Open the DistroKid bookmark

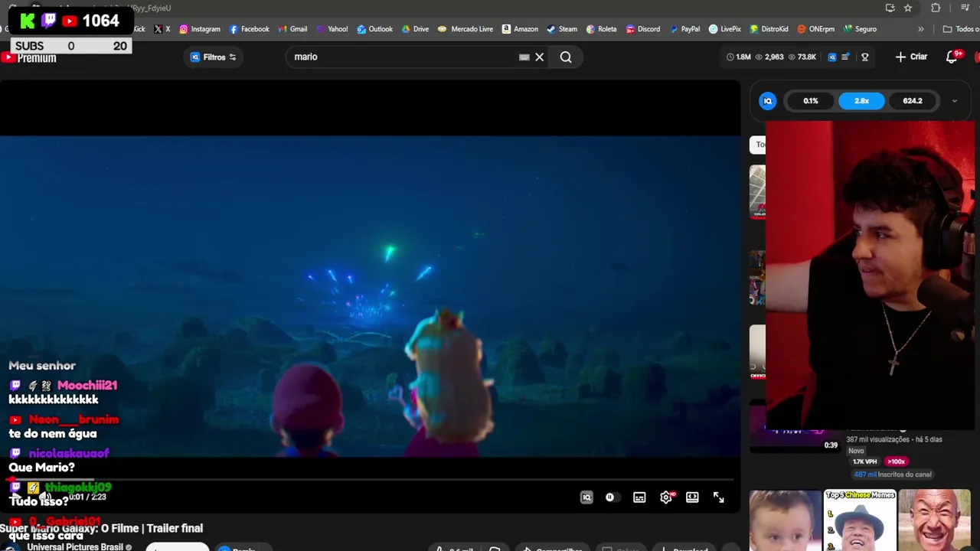[x=769, y=29]
